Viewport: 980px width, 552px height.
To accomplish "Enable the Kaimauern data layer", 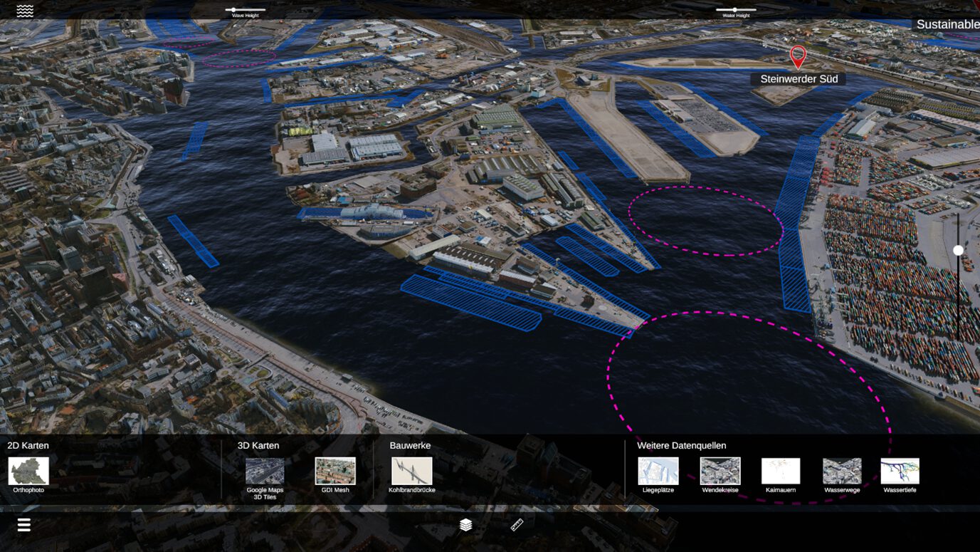I will [x=781, y=471].
